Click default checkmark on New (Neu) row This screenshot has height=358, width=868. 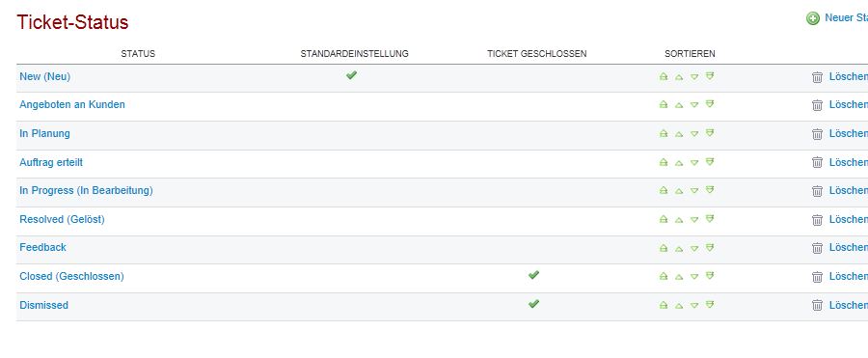[x=351, y=75]
